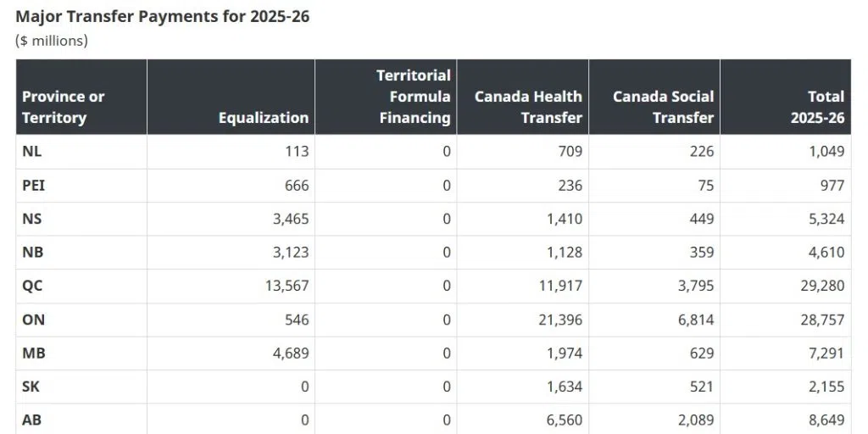Click the Total 2025-26 column header
Viewport: 868px width, 434px height.
[817, 107]
